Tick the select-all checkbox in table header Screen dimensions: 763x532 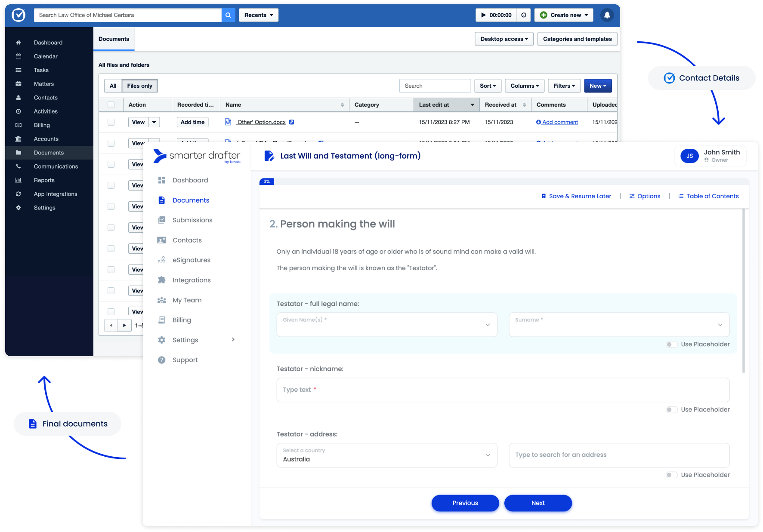coord(111,105)
